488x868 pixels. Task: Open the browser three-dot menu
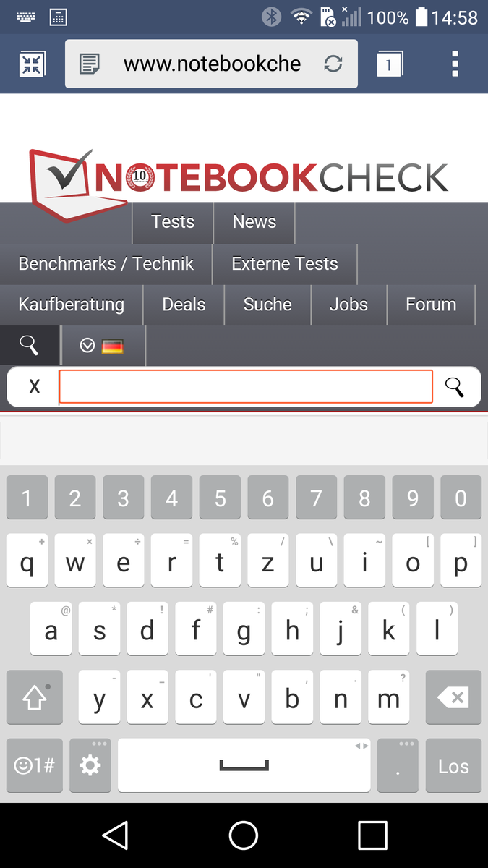[455, 64]
